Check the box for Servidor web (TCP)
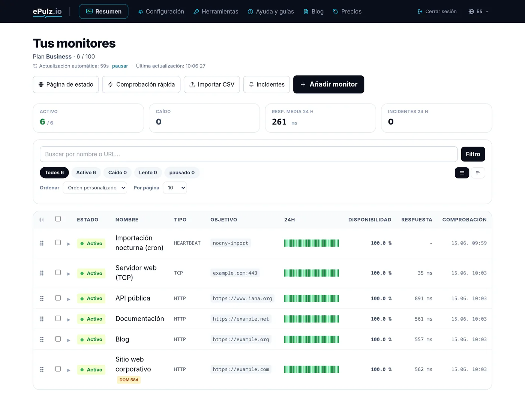Screen dimensions: 525x420 point(58,273)
